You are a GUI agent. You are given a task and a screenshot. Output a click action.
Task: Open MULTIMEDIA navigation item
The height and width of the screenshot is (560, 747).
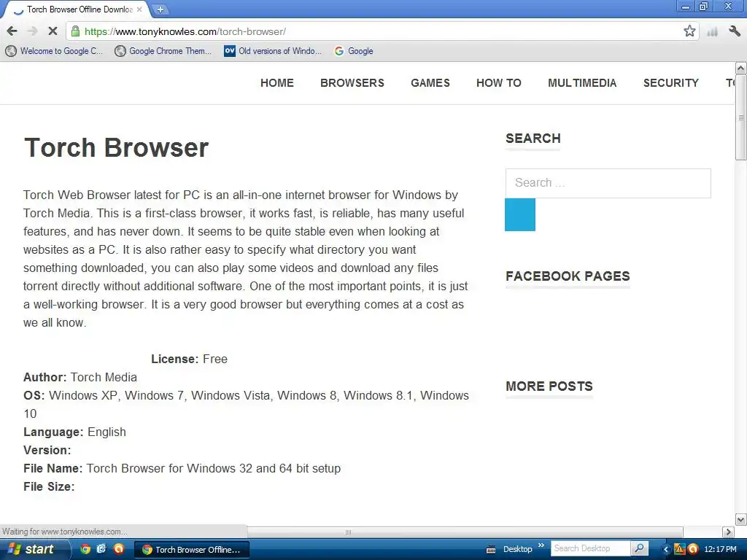pyautogui.click(x=582, y=83)
